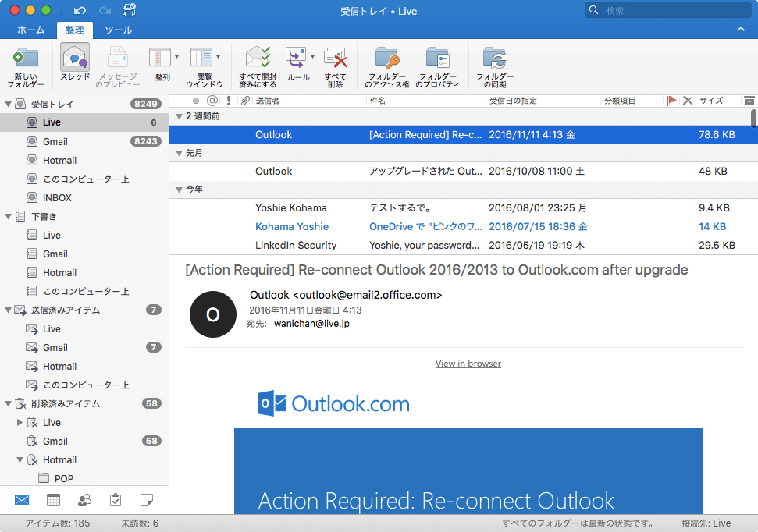The width and height of the screenshot is (758, 532).
Task: Click the delete X column icon
Action: click(688, 101)
